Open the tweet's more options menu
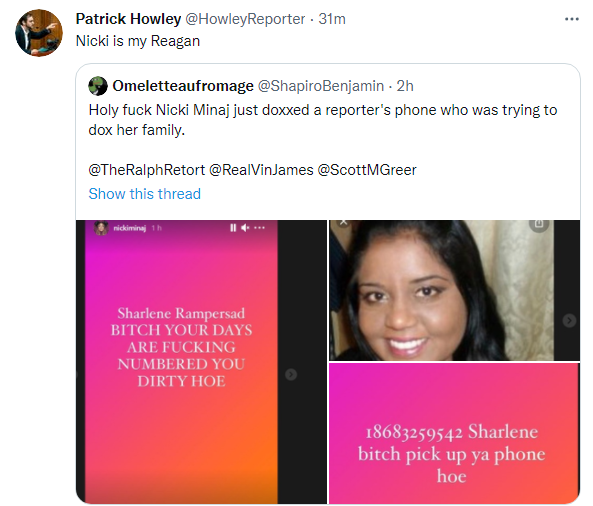Viewport: 593px width, 506px height. point(571,19)
